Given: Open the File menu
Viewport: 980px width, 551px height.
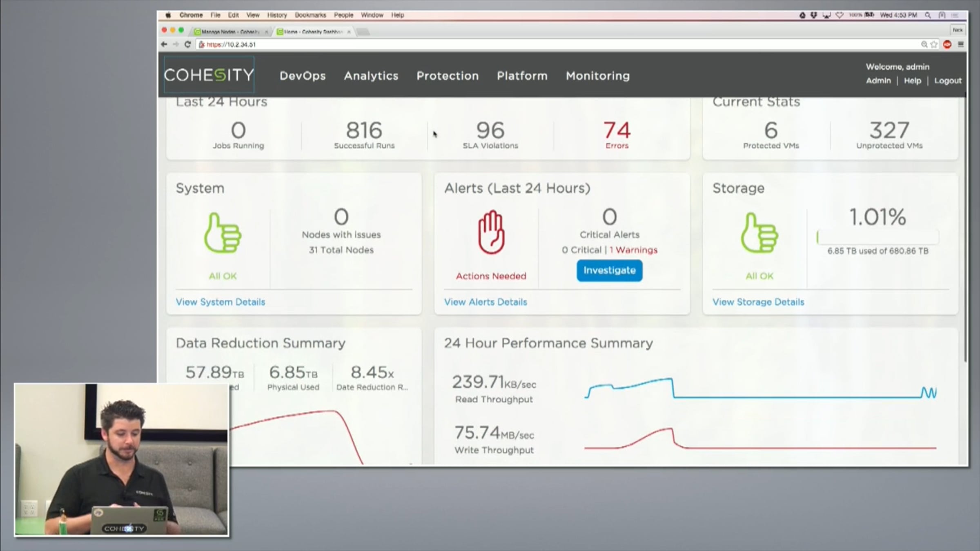Looking at the screenshot, I should point(216,15).
